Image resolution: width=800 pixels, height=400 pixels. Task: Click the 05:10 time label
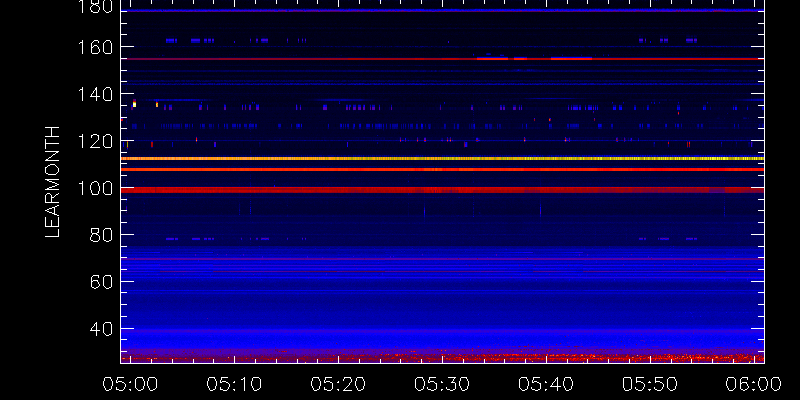click(x=234, y=384)
